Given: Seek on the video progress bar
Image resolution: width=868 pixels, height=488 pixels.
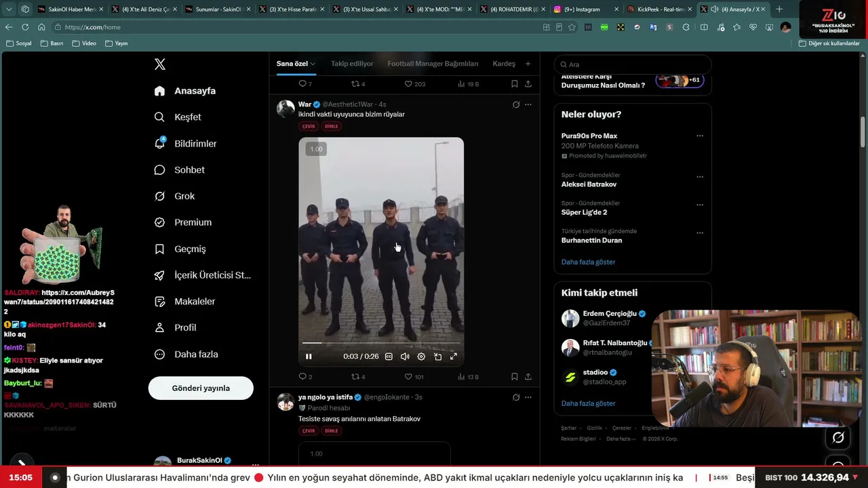Looking at the screenshot, I should [381, 343].
